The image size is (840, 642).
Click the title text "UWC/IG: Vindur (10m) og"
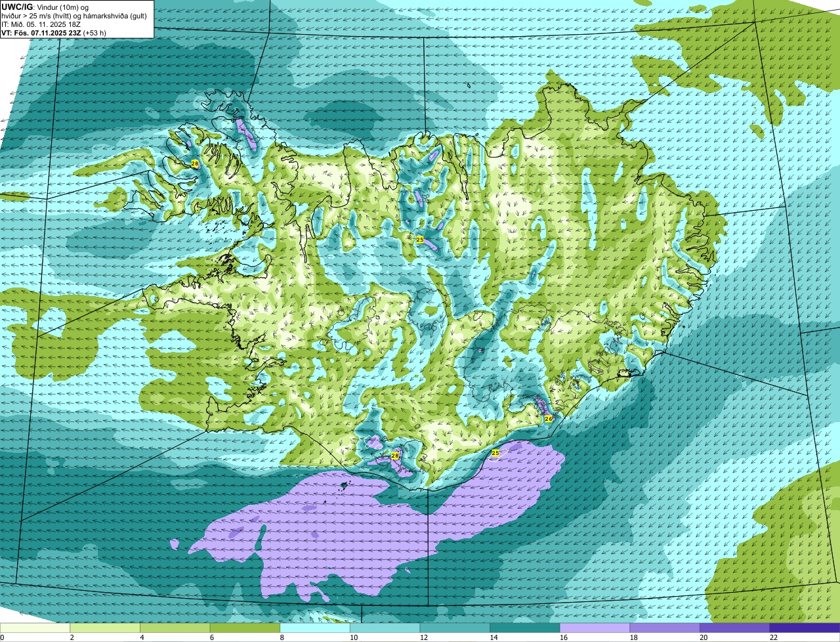45,7
